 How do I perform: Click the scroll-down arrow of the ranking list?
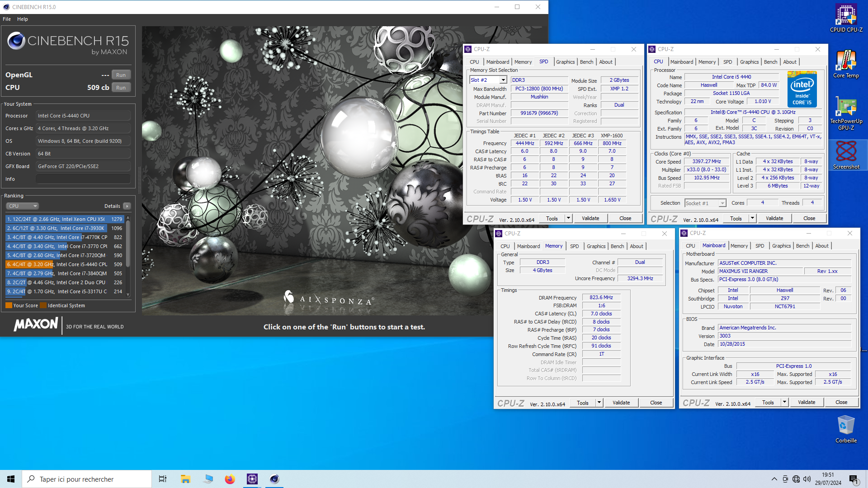128,295
